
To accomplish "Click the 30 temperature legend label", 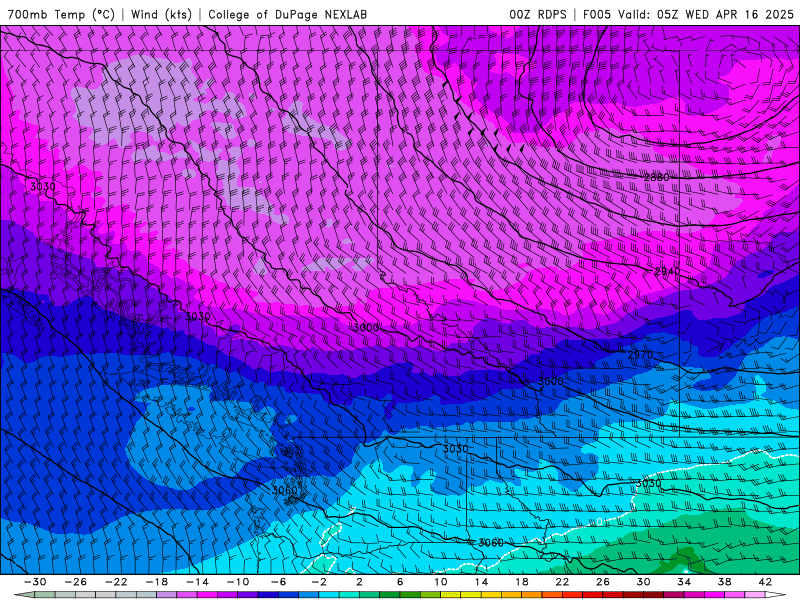I will [x=643, y=582].
